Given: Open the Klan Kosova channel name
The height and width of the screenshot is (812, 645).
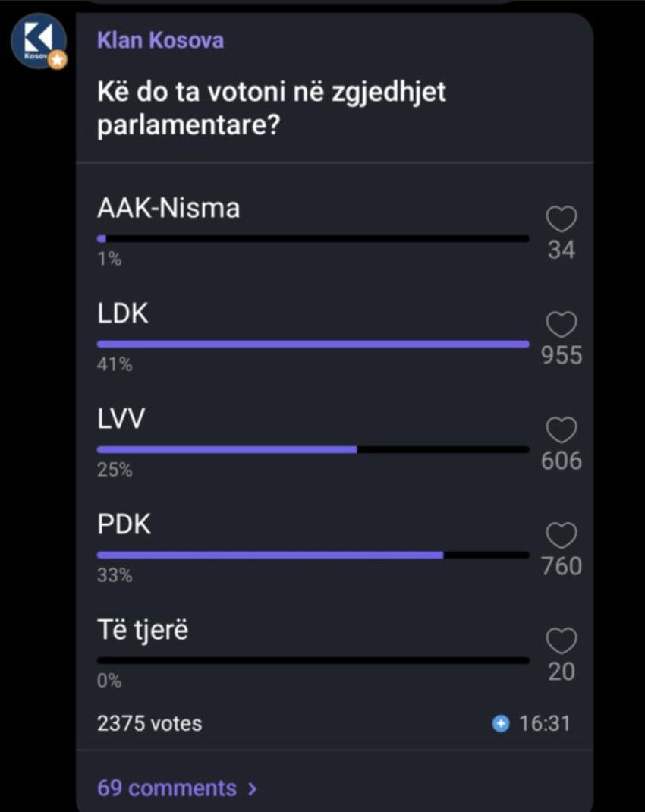Looking at the screenshot, I should coord(160,40).
